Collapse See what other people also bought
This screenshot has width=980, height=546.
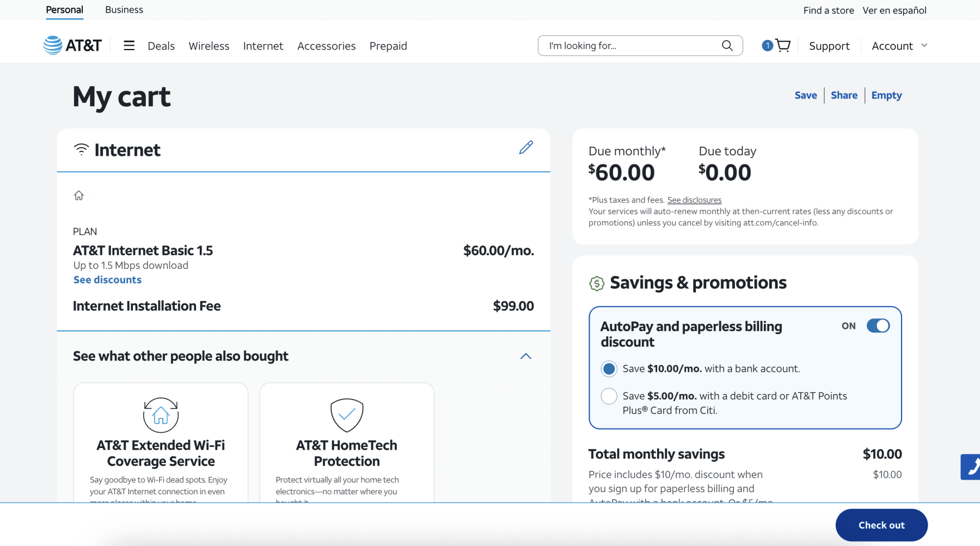coord(525,357)
